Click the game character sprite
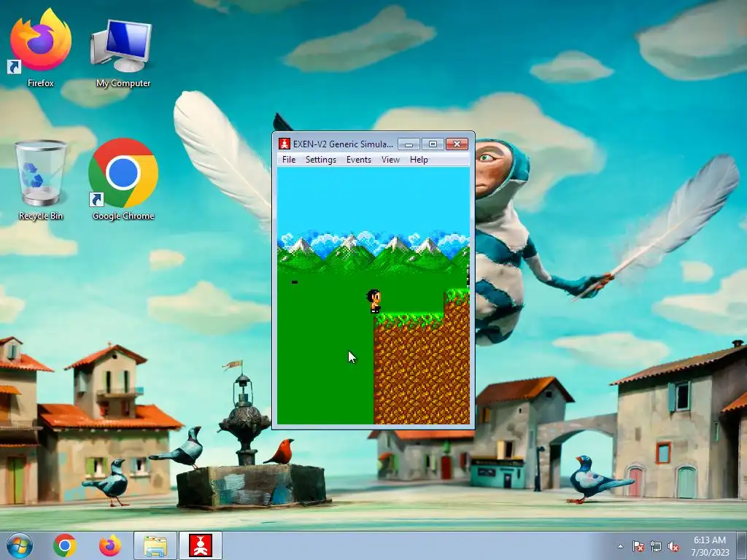 (374, 301)
